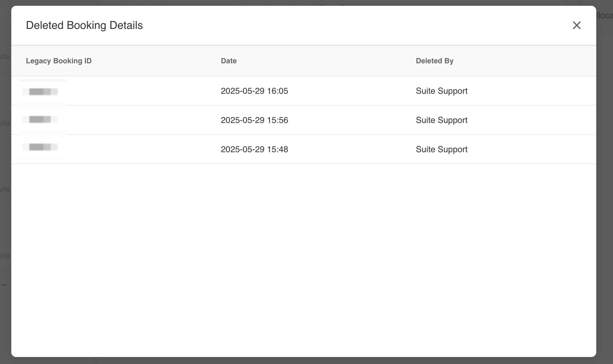Click the dimmed dashes behind dialog left edge
This screenshot has width=613, height=364.
4,285
